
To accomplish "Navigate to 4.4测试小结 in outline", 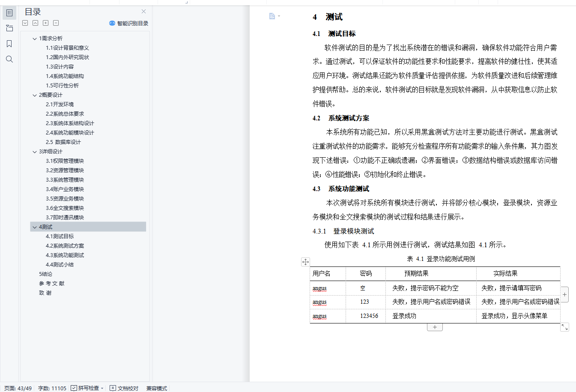I will click(60, 265).
